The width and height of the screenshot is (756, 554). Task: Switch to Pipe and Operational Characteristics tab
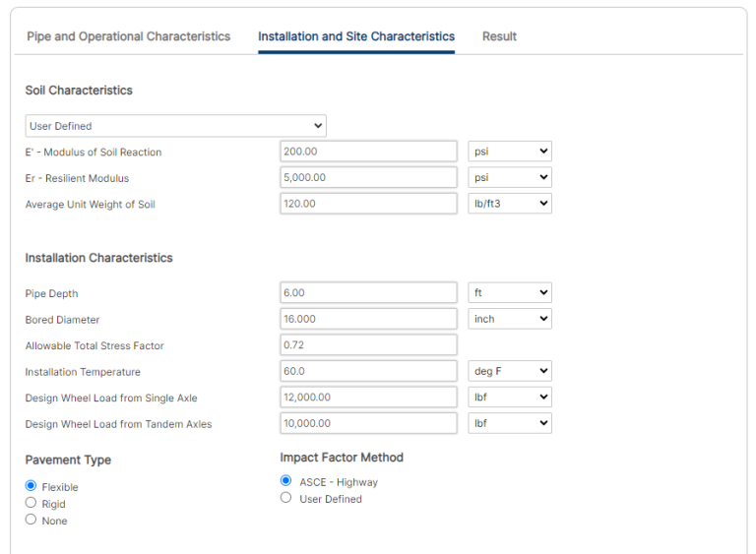(x=128, y=36)
